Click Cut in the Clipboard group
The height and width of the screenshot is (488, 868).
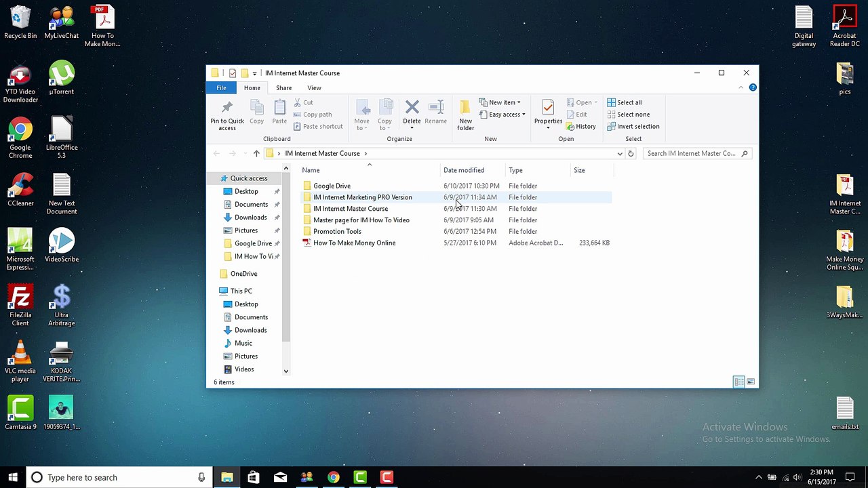point(303,102)
